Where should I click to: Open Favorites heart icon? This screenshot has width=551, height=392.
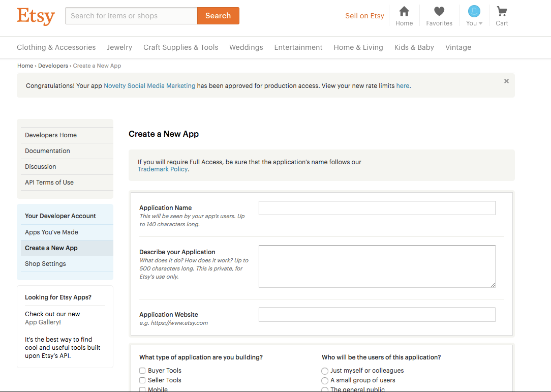pyautogui.click(x=439, y=11)
